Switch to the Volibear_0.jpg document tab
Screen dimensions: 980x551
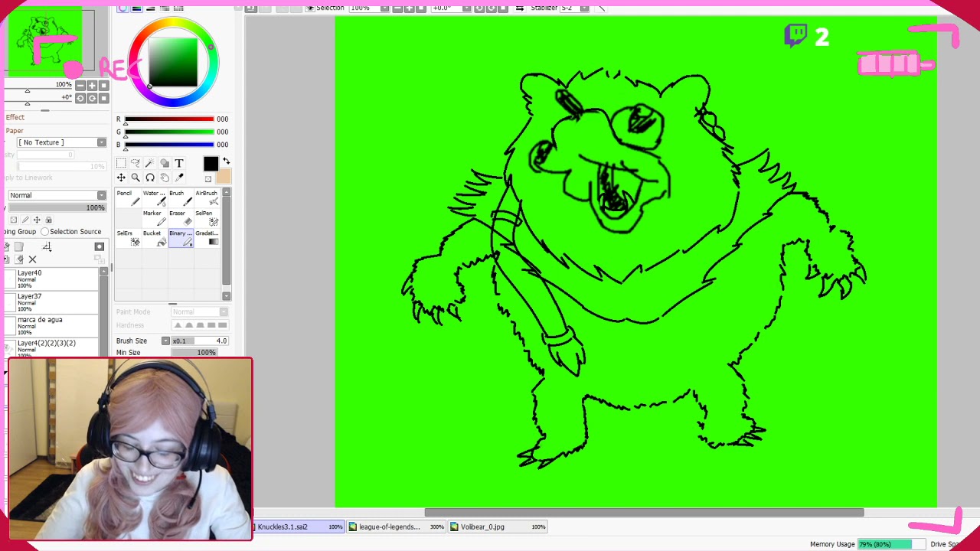click(498, 527)
